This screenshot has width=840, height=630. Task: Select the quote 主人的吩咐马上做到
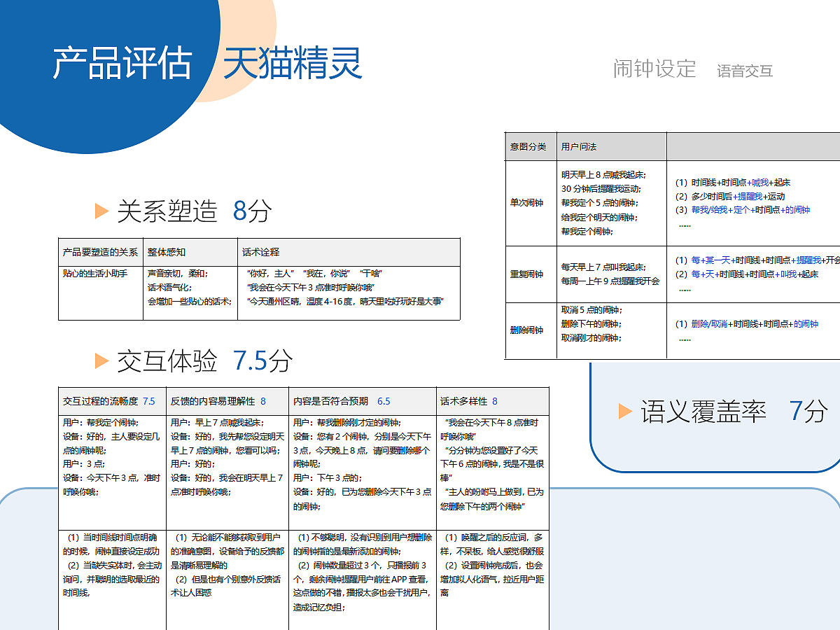pos(491,498)
